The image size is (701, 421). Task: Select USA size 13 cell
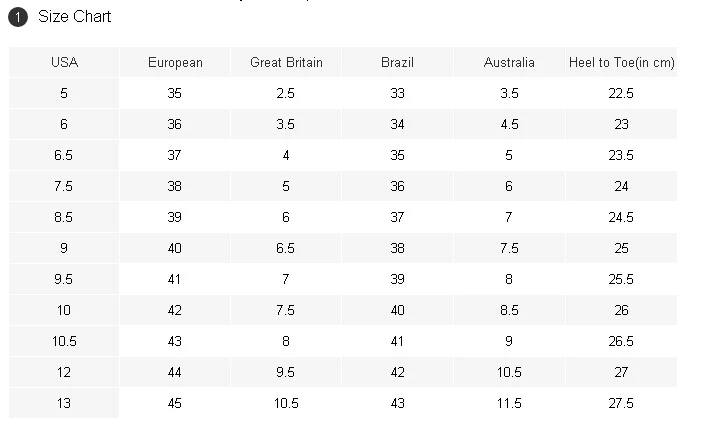click(x=64, y=403)
